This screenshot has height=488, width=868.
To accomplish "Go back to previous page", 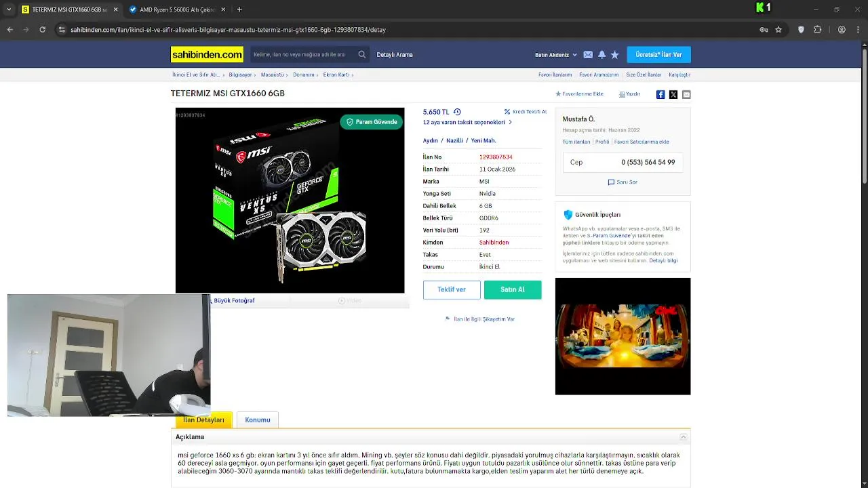I will point(10,30).
